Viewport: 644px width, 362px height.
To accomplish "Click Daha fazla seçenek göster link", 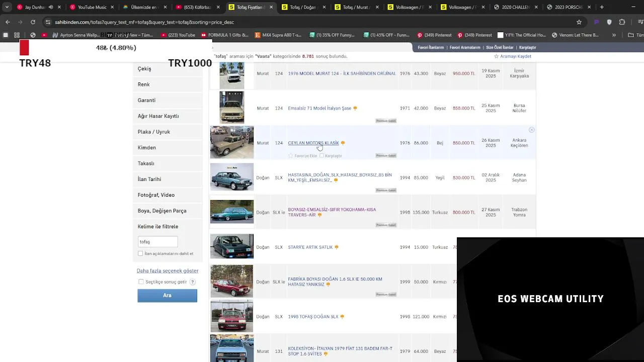I will click(168, 270).
